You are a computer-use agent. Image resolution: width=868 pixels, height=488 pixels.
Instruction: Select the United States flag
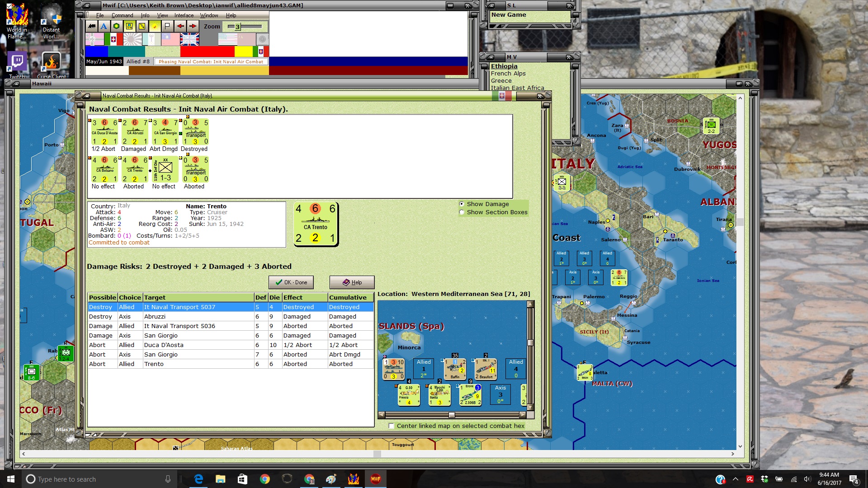[228, 40]
